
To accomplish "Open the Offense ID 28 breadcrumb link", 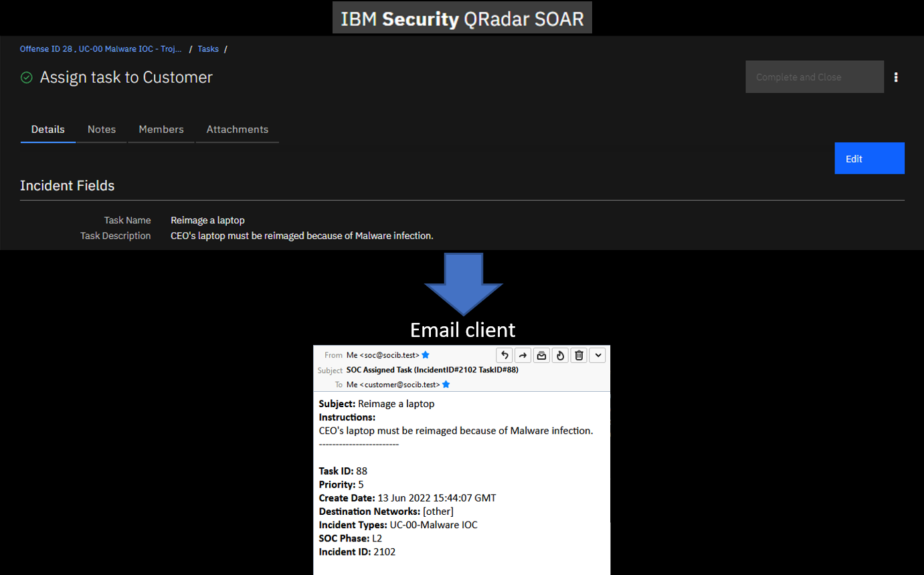I will 100,49.
